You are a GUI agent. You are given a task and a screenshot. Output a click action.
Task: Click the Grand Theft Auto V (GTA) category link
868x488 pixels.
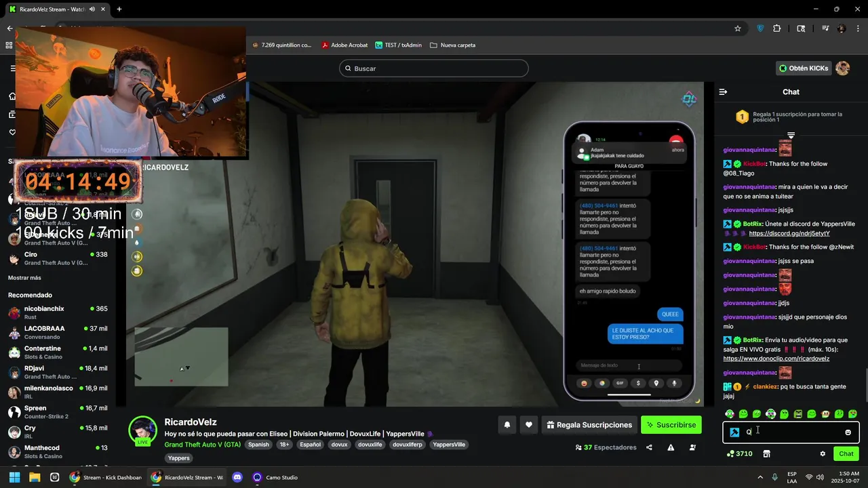[x=203, y=445]
